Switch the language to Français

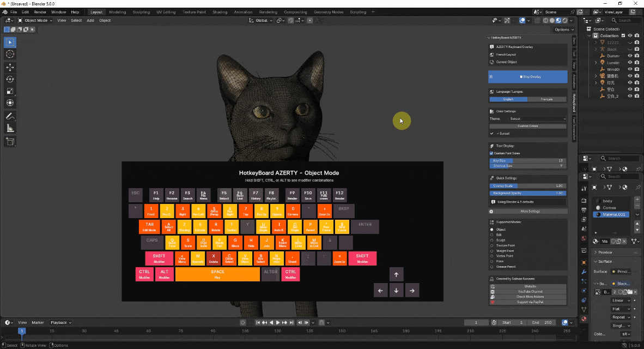546,99
